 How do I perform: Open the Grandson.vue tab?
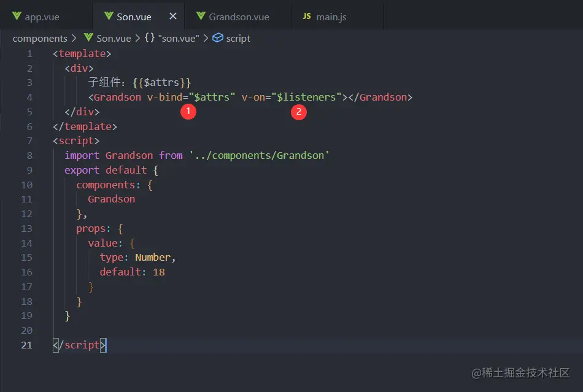point(239,17)
